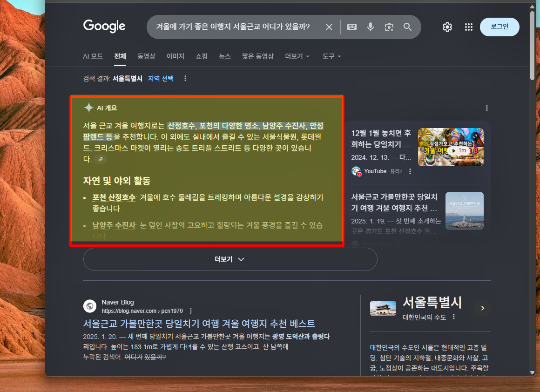Click the Naver Blog globe favicon
The image size is (540, 392).
90,306
